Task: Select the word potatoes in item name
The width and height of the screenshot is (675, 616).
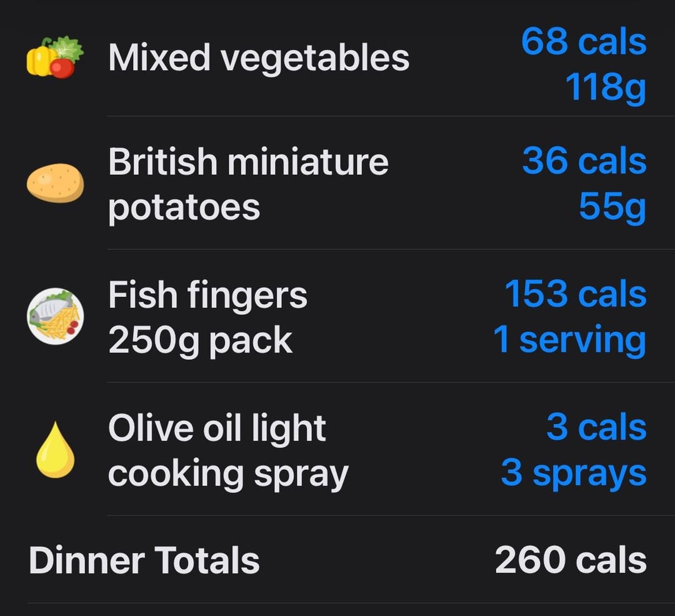Action: [x=184, y=208]
